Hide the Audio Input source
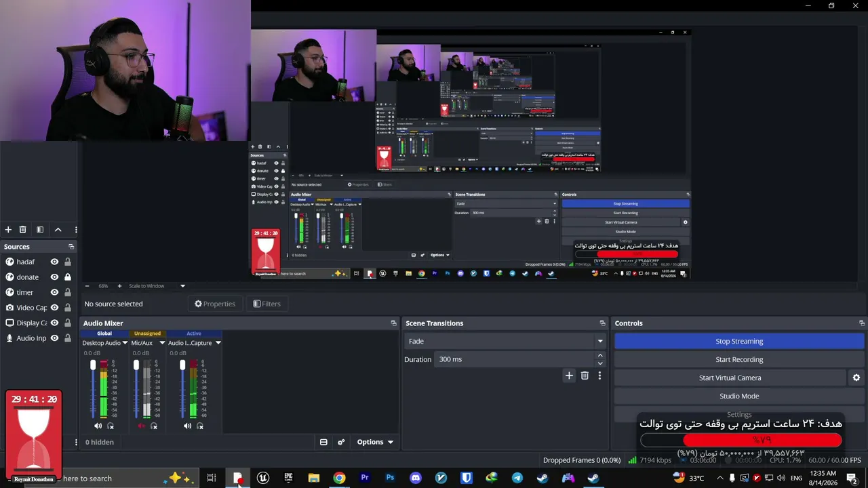 pyautogui.click(x=54, y=338)
